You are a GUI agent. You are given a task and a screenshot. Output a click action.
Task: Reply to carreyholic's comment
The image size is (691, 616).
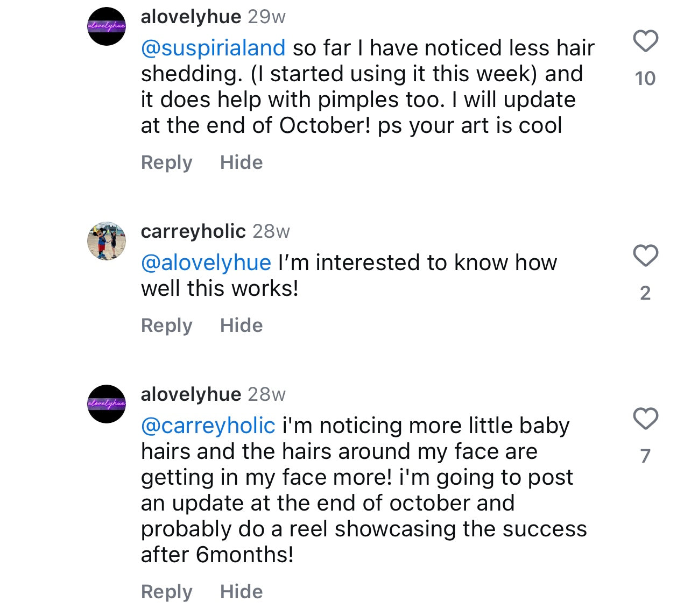pyautogui.click(x=166, y=325)
